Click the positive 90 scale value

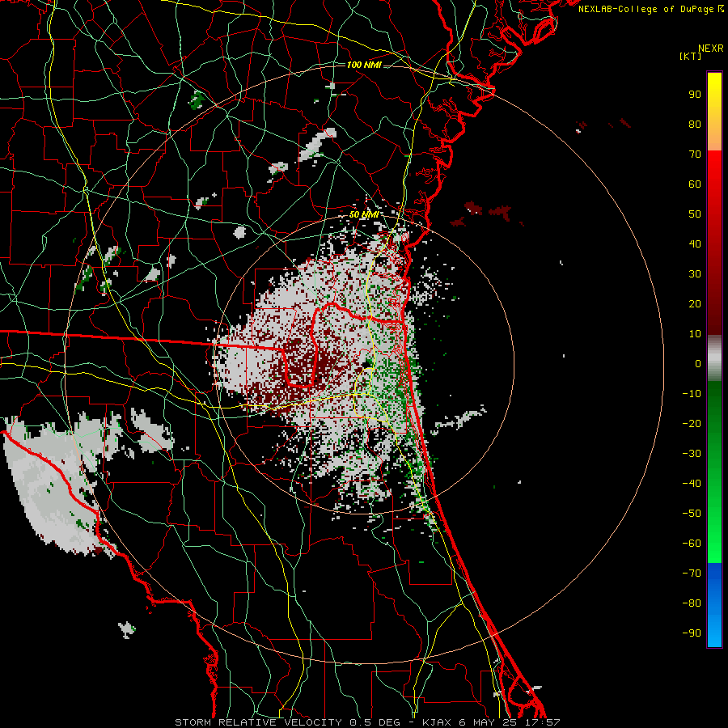(x=695, y=95)
